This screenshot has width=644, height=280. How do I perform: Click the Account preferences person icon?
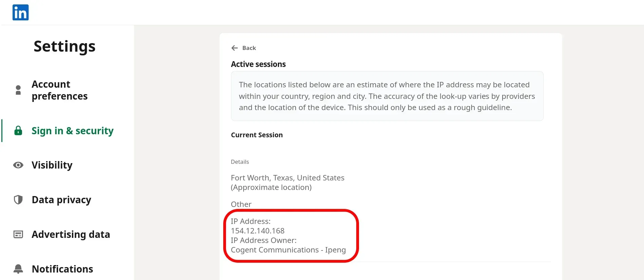(x=18, y=90)
